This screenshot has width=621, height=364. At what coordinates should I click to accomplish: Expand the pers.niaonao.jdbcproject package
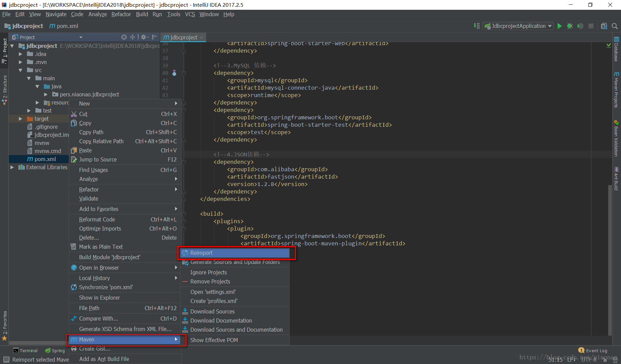coord(46,94)
